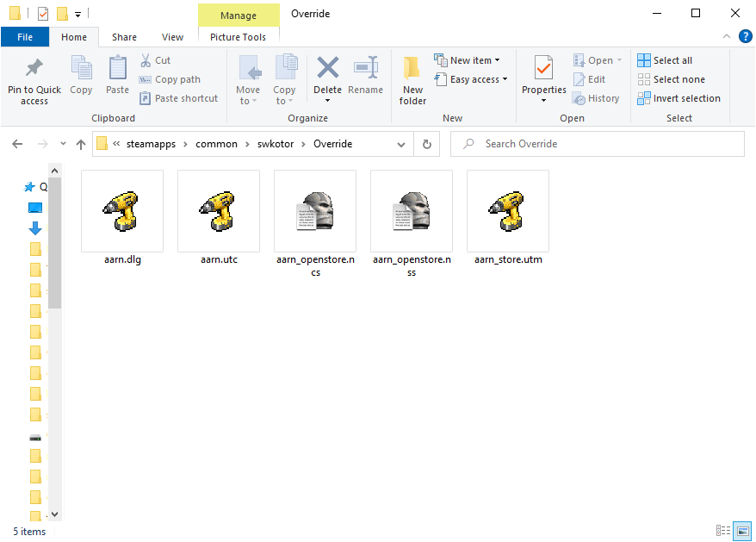The image size is (756, 542).
Task: Navigate to steamapps breadcrumb
Action: (x=151, y=144)
